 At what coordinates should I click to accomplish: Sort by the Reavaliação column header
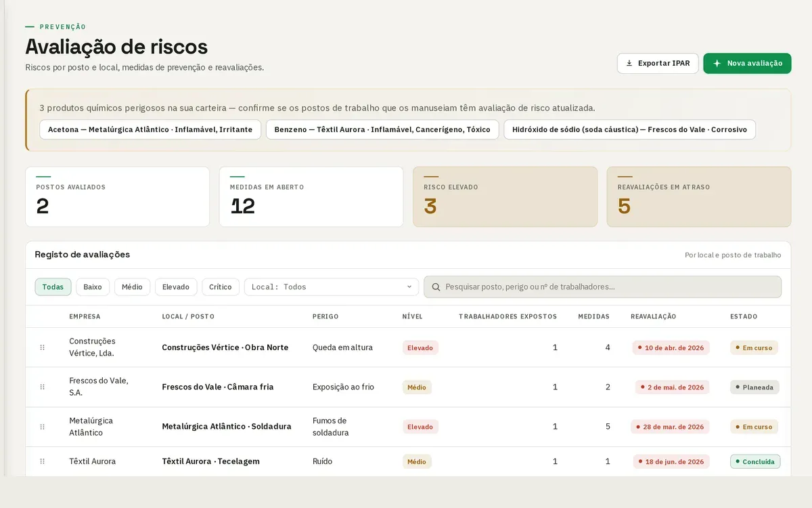(x=653, y=316)
